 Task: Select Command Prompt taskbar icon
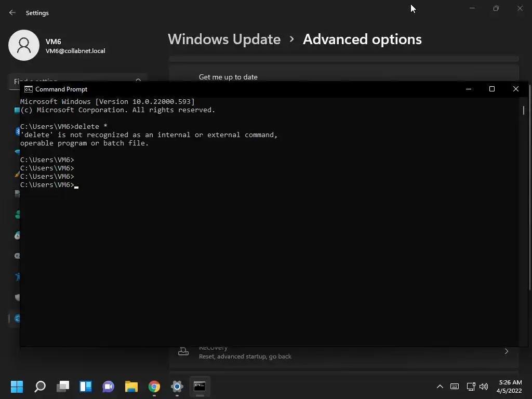pos(199,387)
